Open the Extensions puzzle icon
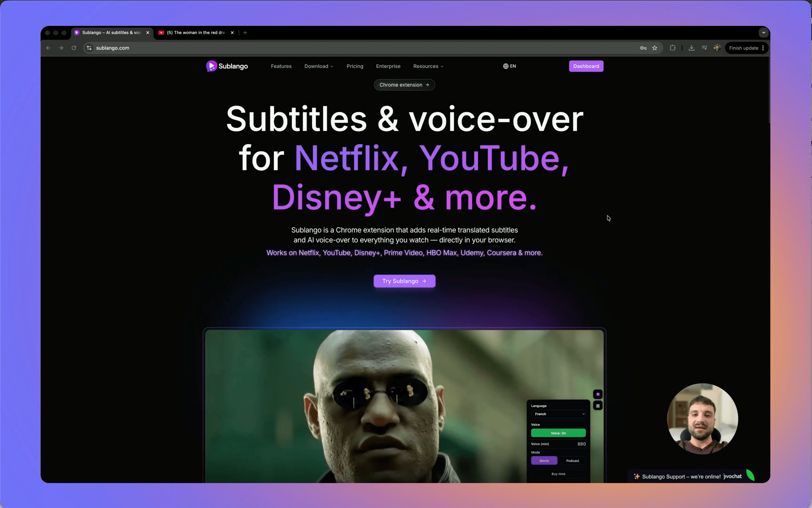This screenshot has height=508, width=812. [x=672, y=48]
